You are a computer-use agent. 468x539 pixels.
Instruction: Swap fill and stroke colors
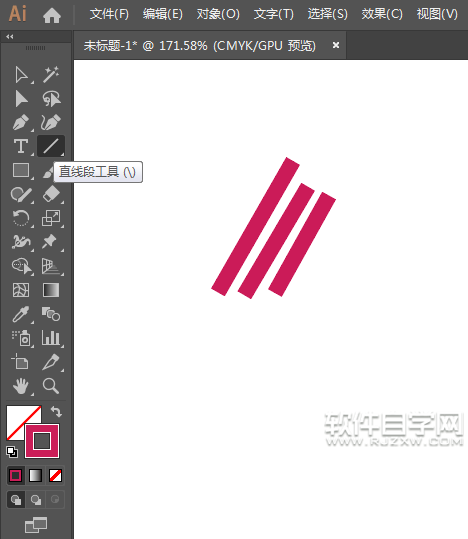pos(56,411)
